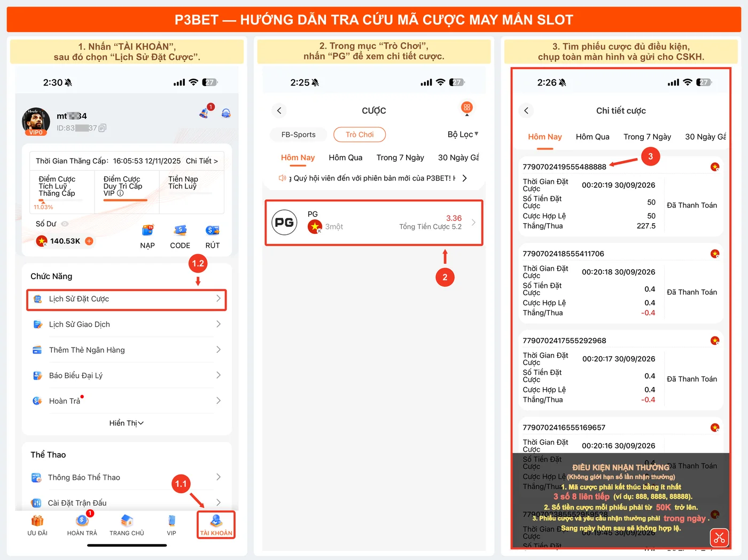Click the user profile avatar picture
Screen dimensions: 748x560
[x=36, y=121]
